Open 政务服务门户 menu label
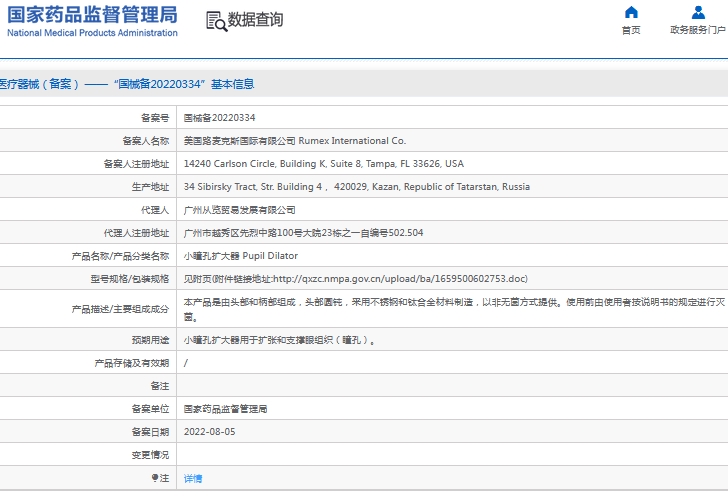This screenshot has height=497, width=728. 698,30
